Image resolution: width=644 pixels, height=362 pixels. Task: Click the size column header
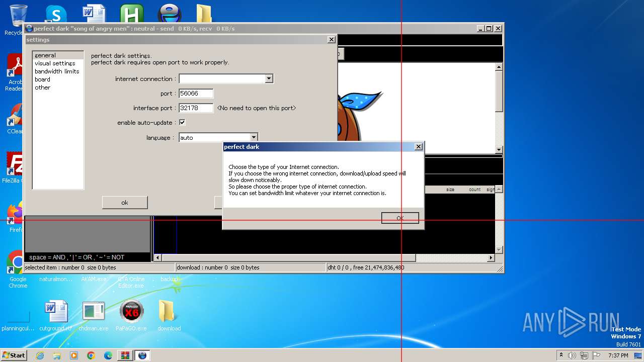pyautogui.click(x=450, y=190)
